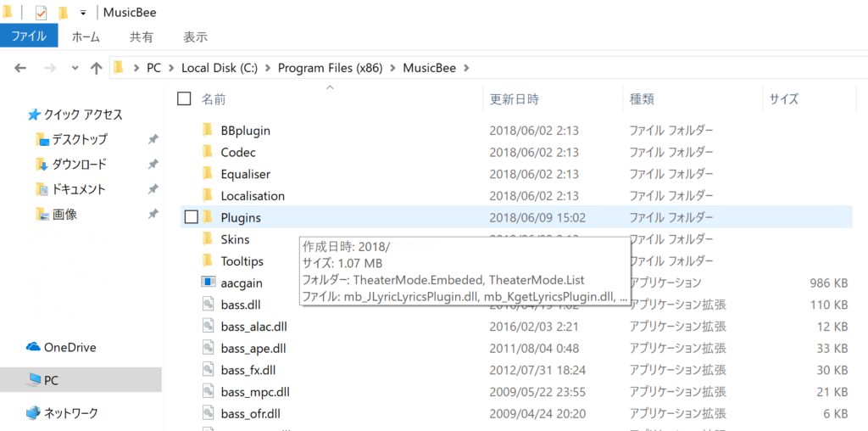The width and height of the screenshot is (868, 431).
Task: Click the back navigation arrow
Action: pyautogui.click(x=20, y=68)
